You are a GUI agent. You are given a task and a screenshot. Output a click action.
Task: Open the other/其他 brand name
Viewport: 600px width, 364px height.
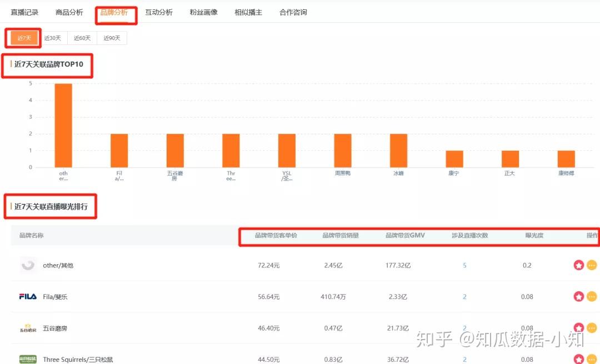[x=58, y=265]
